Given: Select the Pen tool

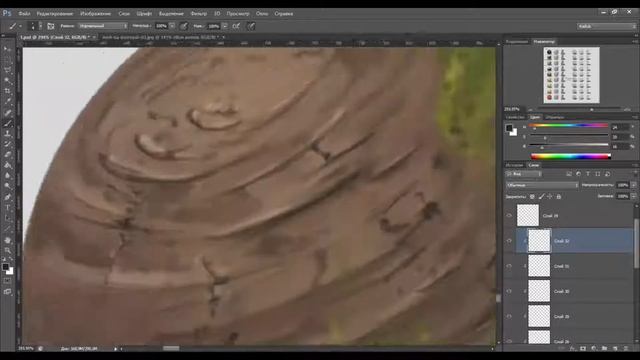Looking at the screenshot, I should tap(7, 197).
